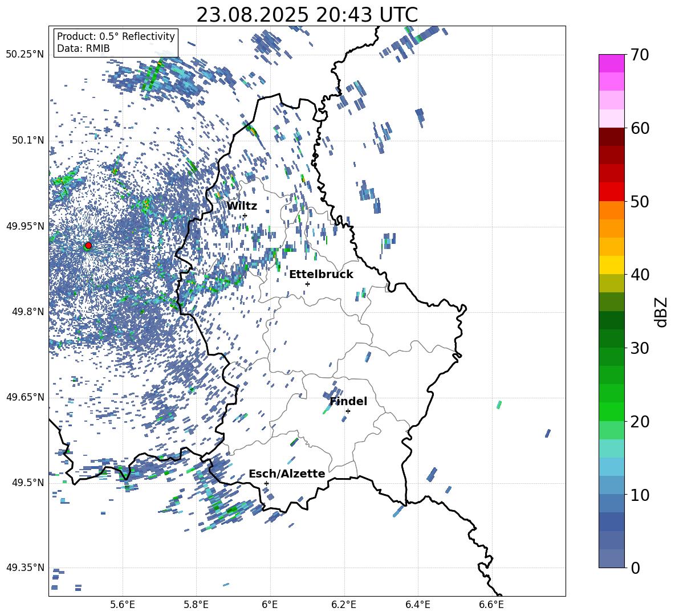
Task: Click the 60 label on colorbar
Action: 639,128
